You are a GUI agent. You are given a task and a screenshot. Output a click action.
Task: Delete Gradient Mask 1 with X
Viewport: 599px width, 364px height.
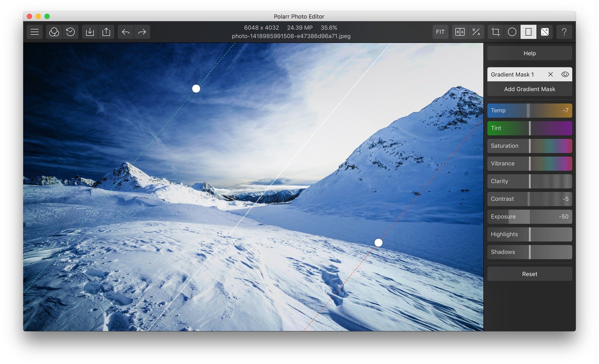pyautogui.click(x=551, y=74)
